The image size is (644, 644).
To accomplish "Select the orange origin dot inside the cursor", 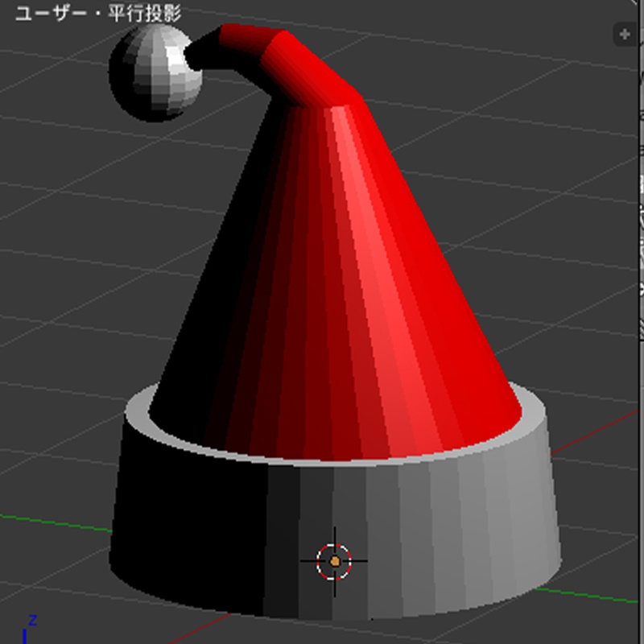I will [x=335, y=561].
